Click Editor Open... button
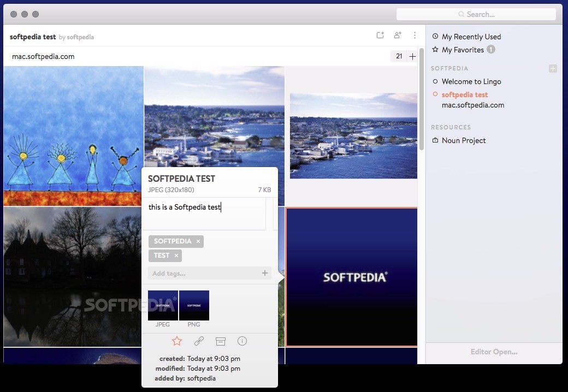This screenshot has height=392, width=568. point(494,352)
